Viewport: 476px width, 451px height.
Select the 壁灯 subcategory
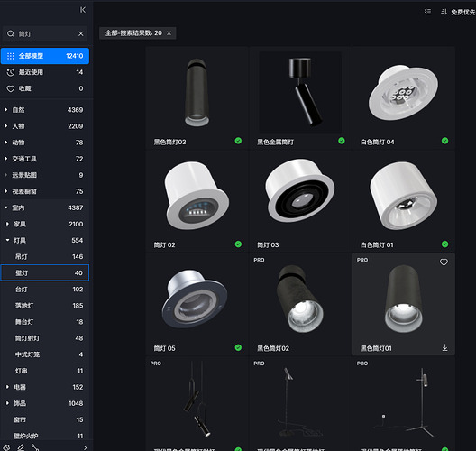[x=45, y=272]
